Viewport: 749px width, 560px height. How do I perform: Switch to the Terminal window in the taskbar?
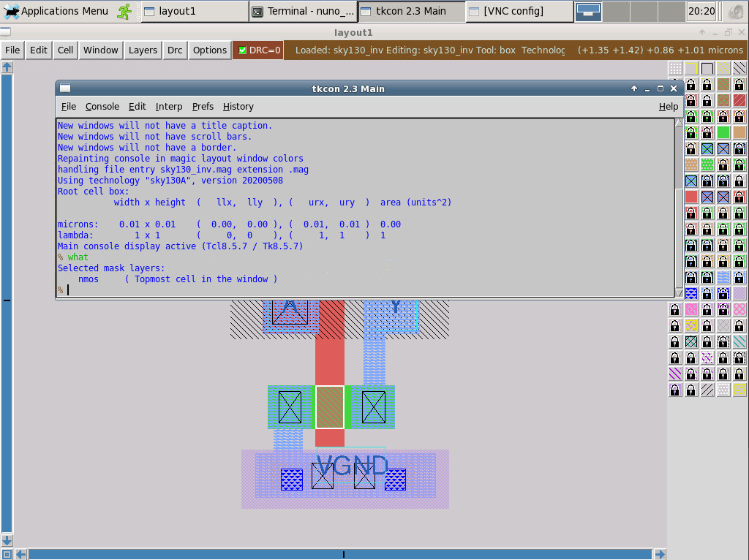303,11
